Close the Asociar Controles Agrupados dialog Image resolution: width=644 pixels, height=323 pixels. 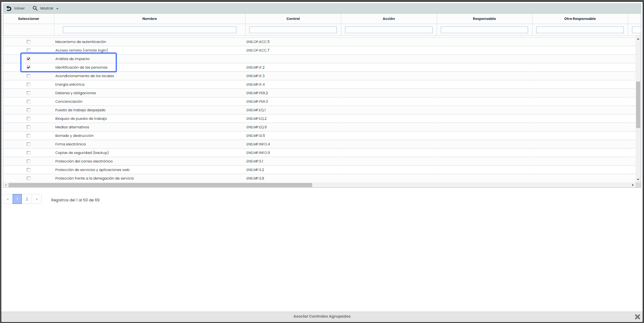tap(637, 316)
